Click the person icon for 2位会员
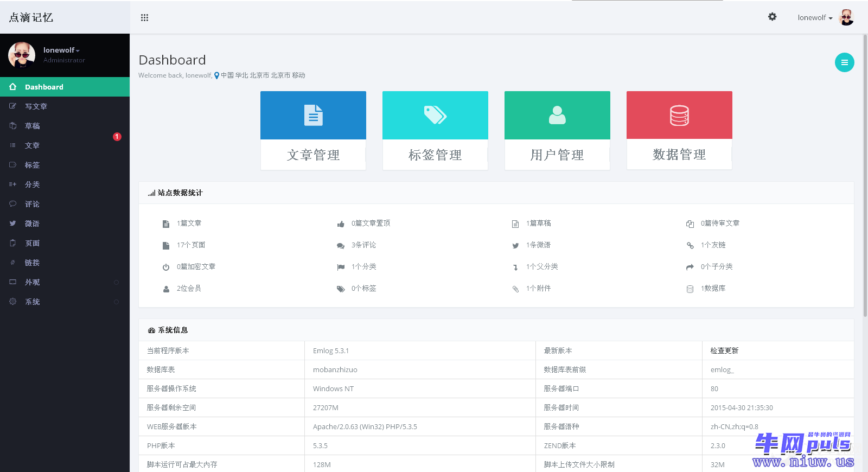 [x=166, y=289]
